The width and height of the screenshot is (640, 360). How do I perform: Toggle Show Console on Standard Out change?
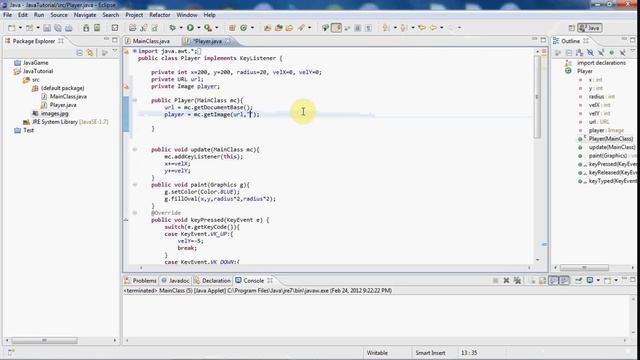553,280
